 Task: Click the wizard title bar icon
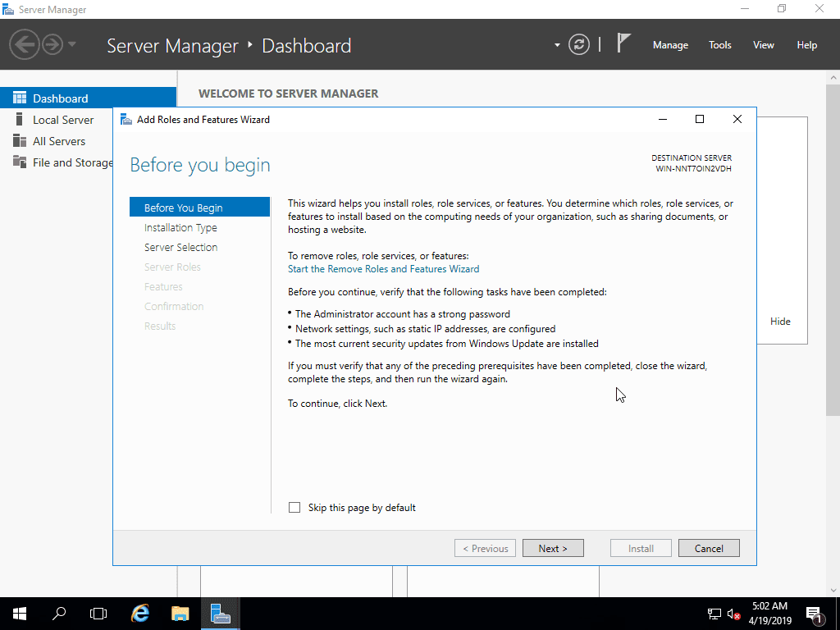[x=126, y=119]
